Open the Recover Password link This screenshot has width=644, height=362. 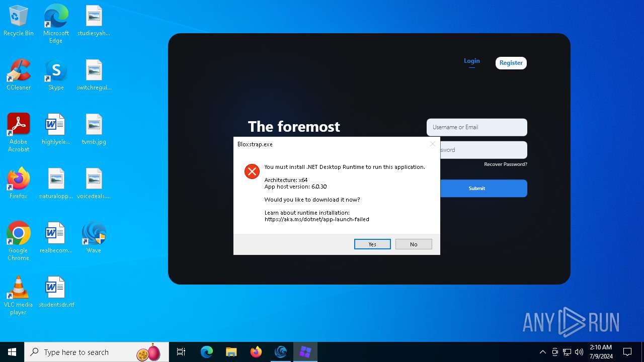(506, 164)
